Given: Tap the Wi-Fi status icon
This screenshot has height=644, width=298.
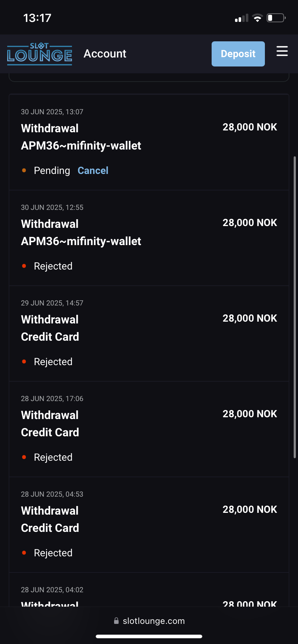Looking at the screenshot, I should [257, 18].
